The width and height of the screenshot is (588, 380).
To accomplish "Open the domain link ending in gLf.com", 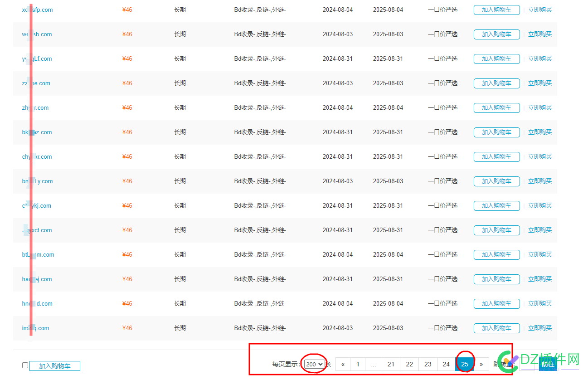I will point(37,59).
